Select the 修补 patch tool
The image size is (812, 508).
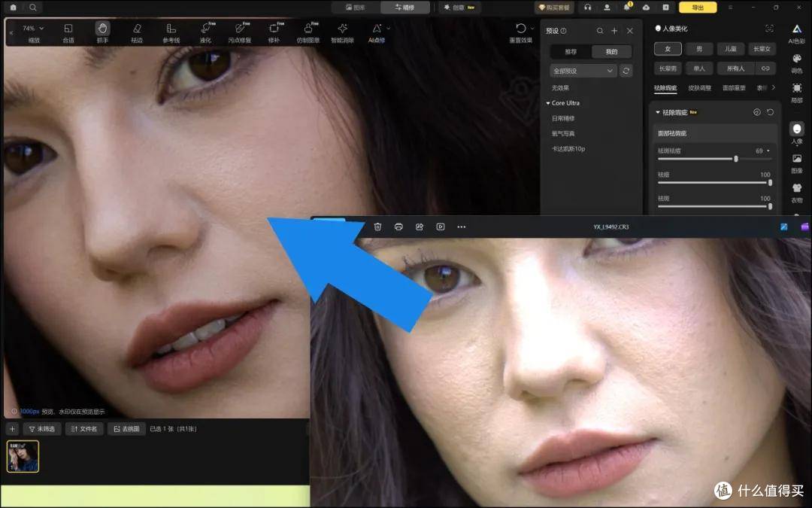click(x=274, y=32)
